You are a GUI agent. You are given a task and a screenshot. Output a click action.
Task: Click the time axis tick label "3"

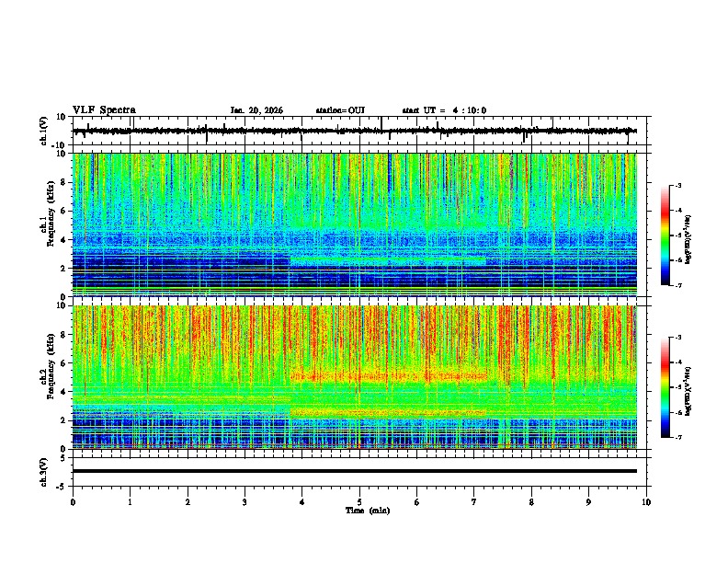tap(245, 502)
